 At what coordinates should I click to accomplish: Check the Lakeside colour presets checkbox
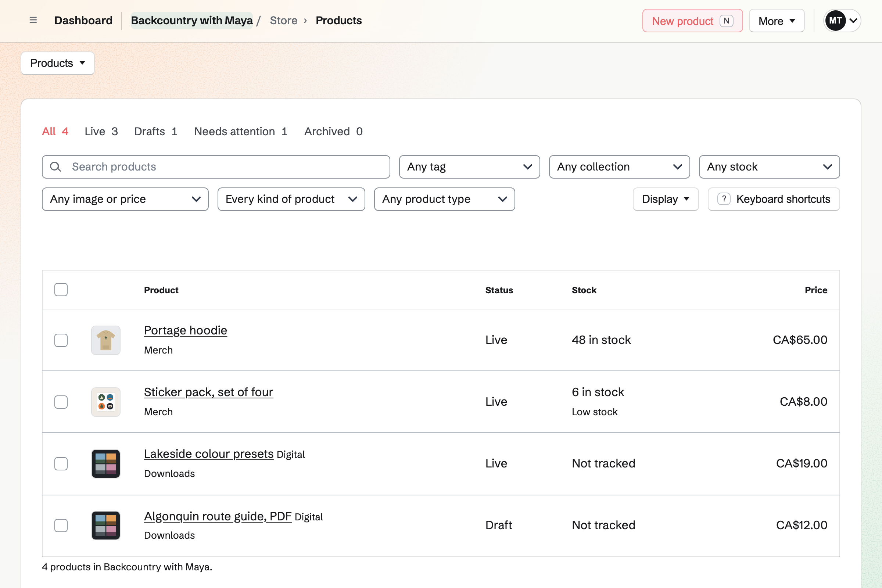(61, 464)
